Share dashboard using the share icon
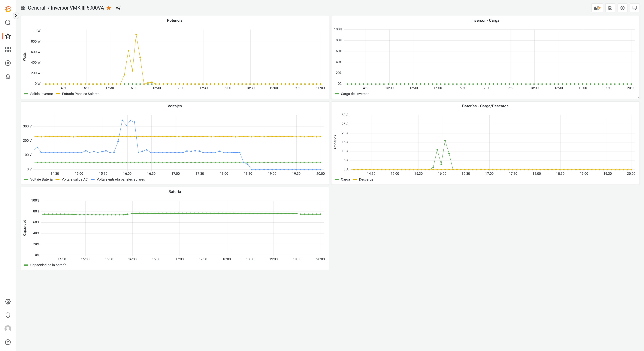The height and width of the screenshot is (351, 644). tap(118, 8)
